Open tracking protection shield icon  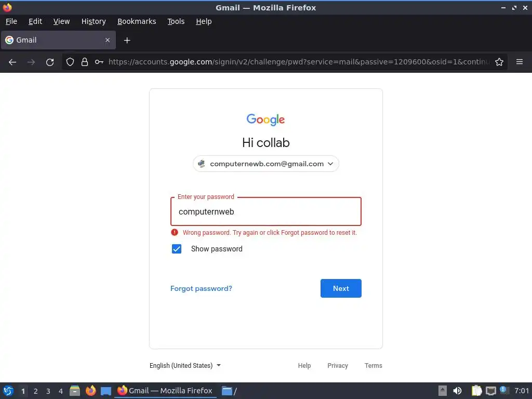point(70,62)
